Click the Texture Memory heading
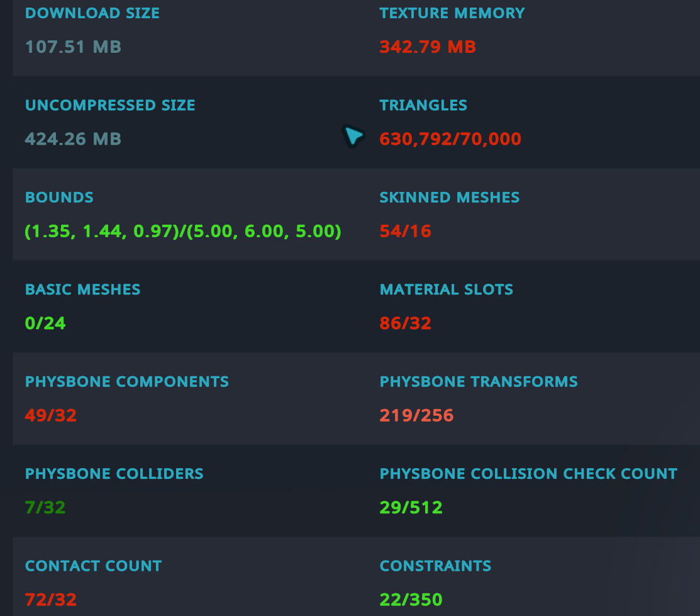 point(452,13)
